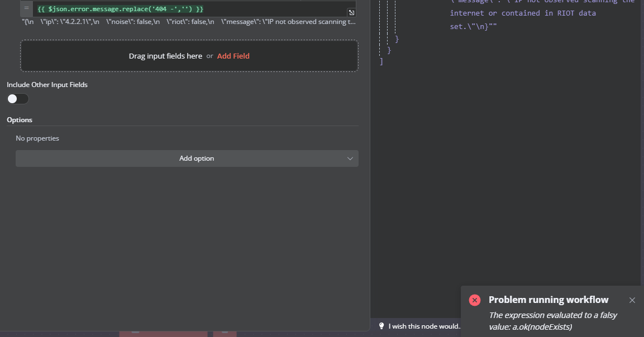Dismiss the Problem running workflow notification

632,301
